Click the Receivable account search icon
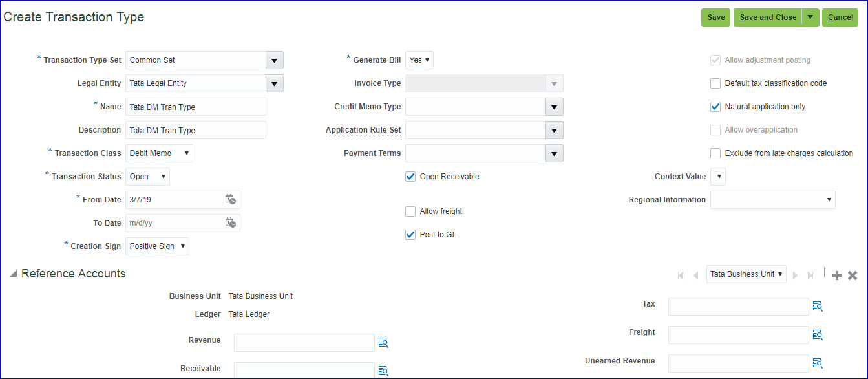868x379 pixels. [383, 371]
